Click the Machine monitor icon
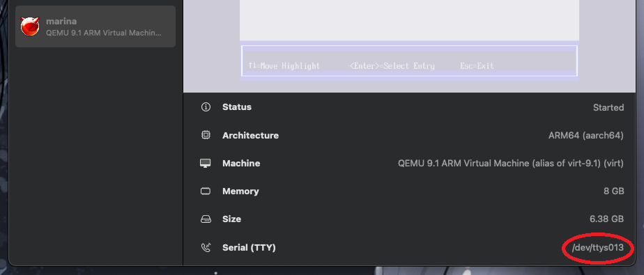The image size is (644, 275). coord(206,164)
